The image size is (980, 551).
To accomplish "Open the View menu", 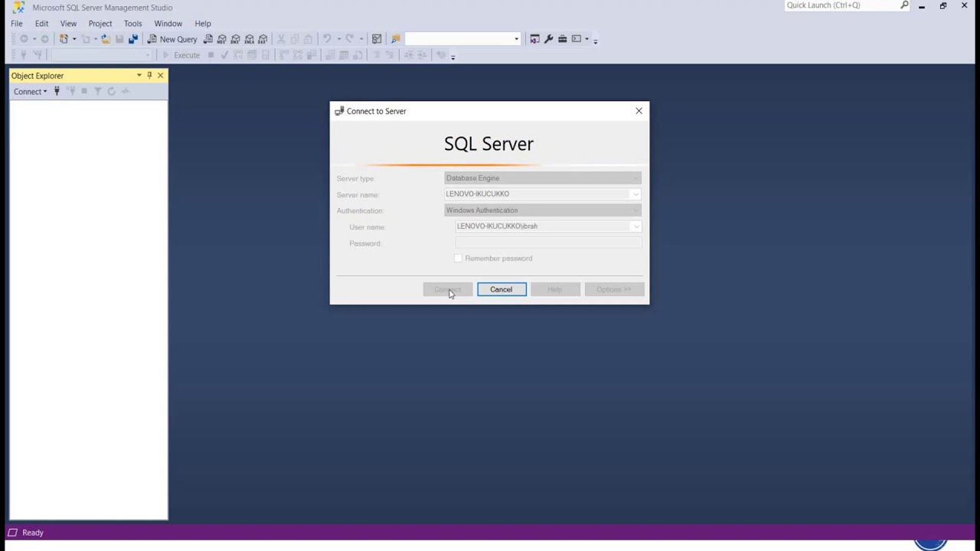I will [68, 24].
